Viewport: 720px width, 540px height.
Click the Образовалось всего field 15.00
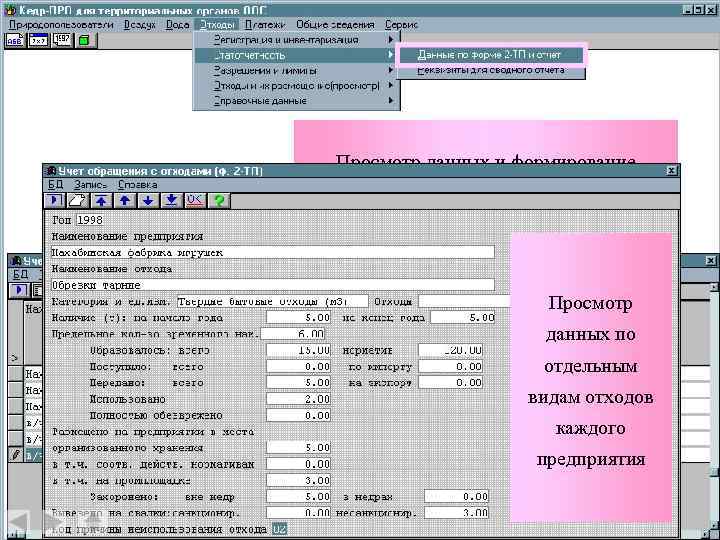pyautogui.click(x=298, y=350)
